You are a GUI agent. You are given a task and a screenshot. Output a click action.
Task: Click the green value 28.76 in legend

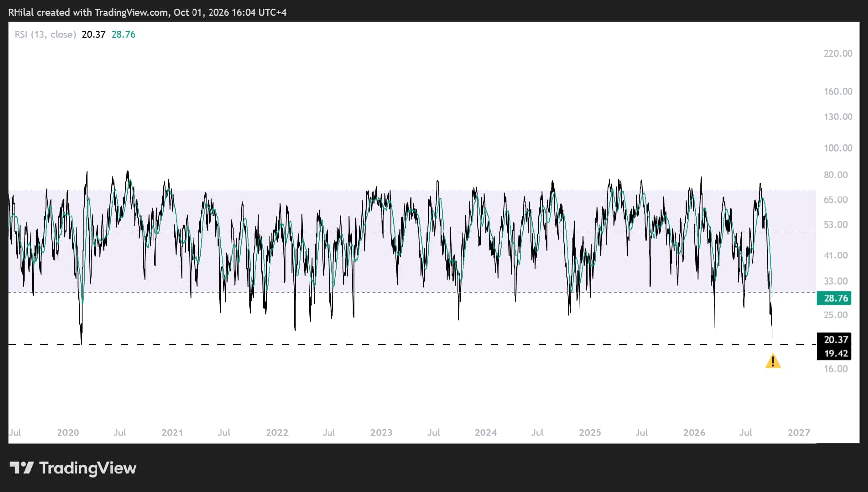pos(123,34)
